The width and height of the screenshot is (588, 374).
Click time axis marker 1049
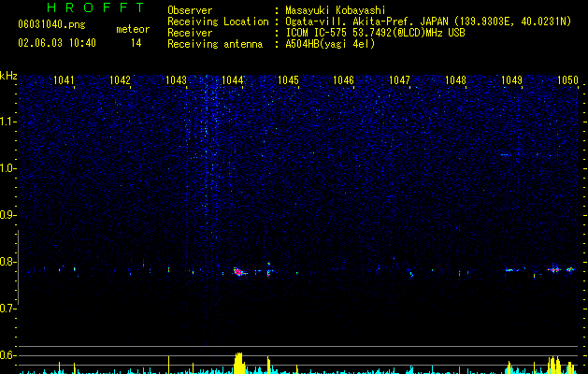pos(511,79)
